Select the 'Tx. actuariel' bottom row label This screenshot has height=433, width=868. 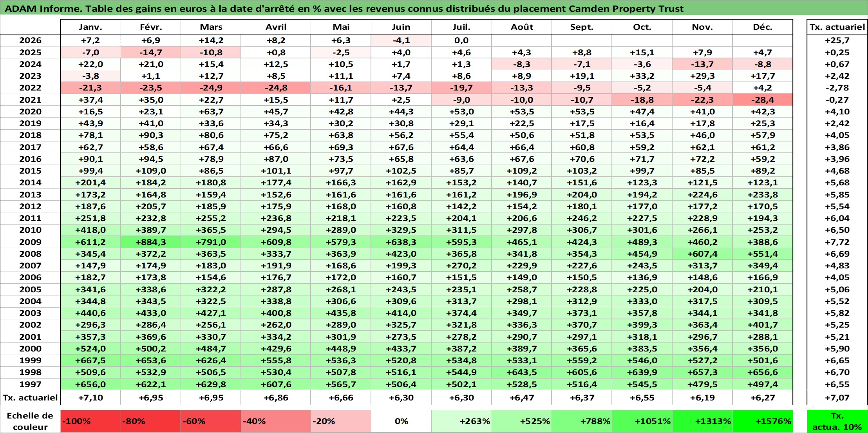point(30,398)
